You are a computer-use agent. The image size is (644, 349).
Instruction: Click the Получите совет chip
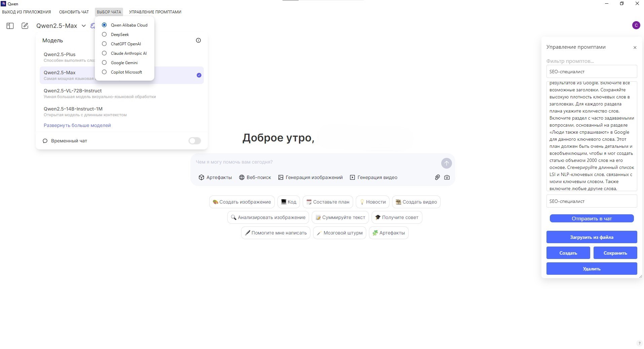click(397, 217)
